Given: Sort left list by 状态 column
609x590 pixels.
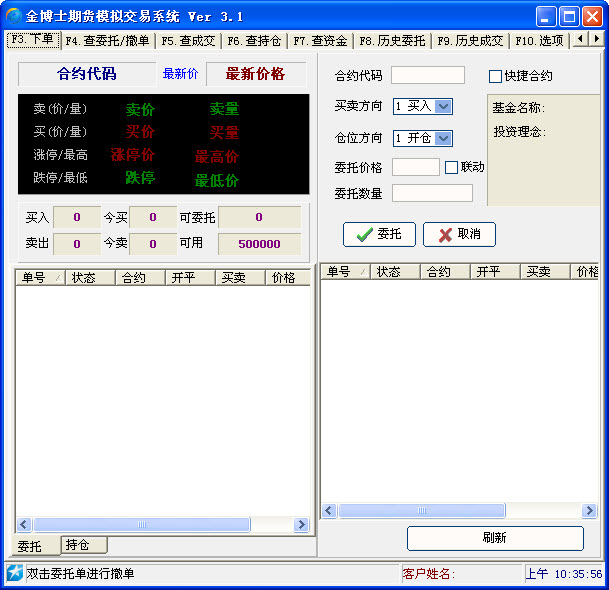Looking at the screenshot, I should click(x=90, y=277).
